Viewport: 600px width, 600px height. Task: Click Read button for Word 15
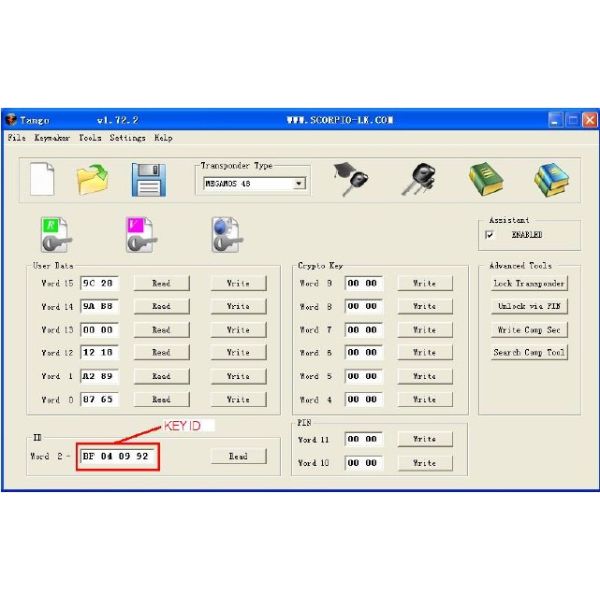(161, 283)
